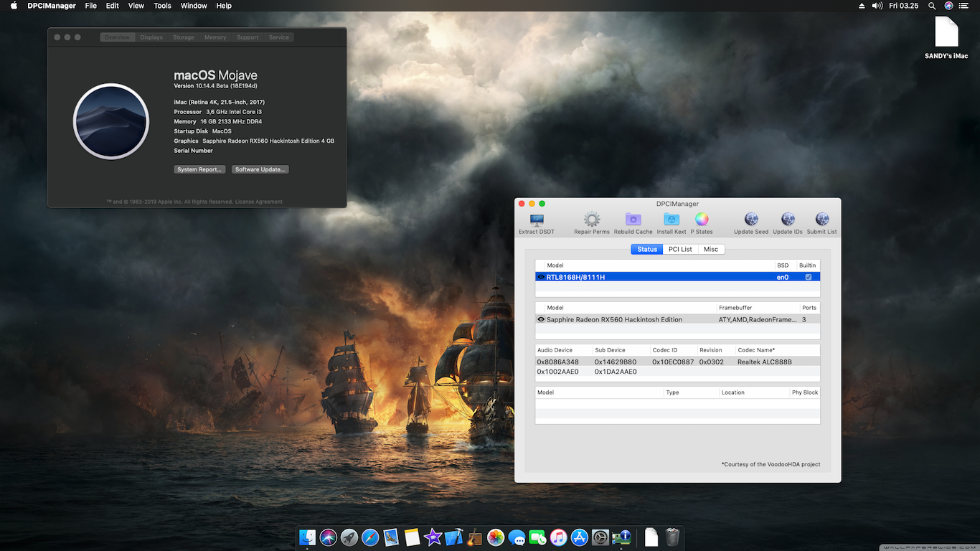Open GarageBand guitar icon in dock
This screenshot has height=551, width=980.
474,537
